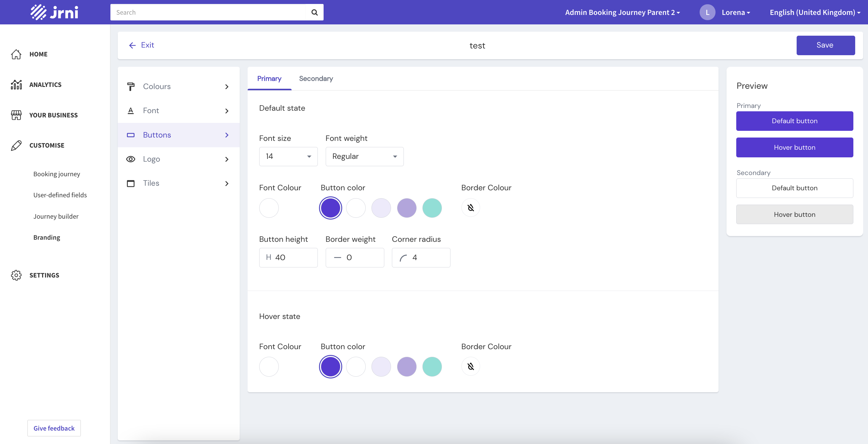Click Hover state no-colour border icon

tap(471, 366)
